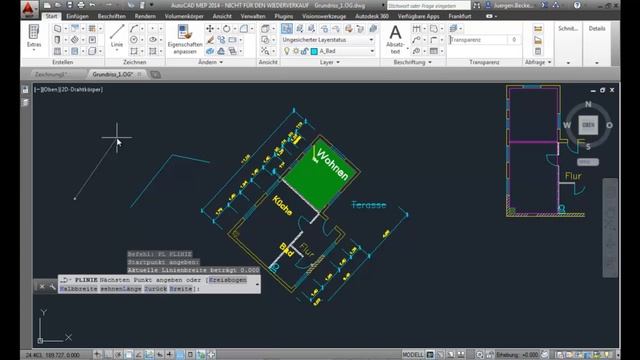Click the Absatztext large A icon
640x360 pixels.
click(x=395, y=33)
